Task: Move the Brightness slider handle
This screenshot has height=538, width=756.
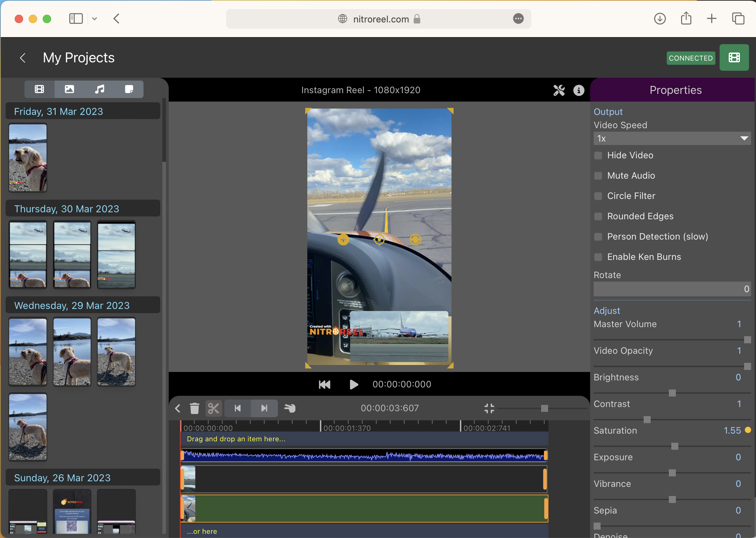Action: (672, 393)
